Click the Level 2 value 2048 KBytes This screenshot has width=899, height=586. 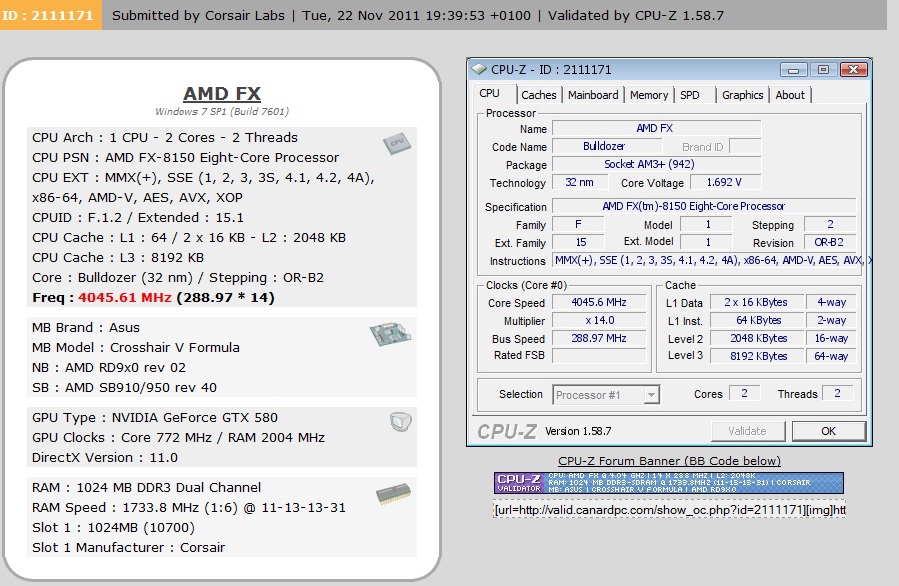tap(756, 338)
